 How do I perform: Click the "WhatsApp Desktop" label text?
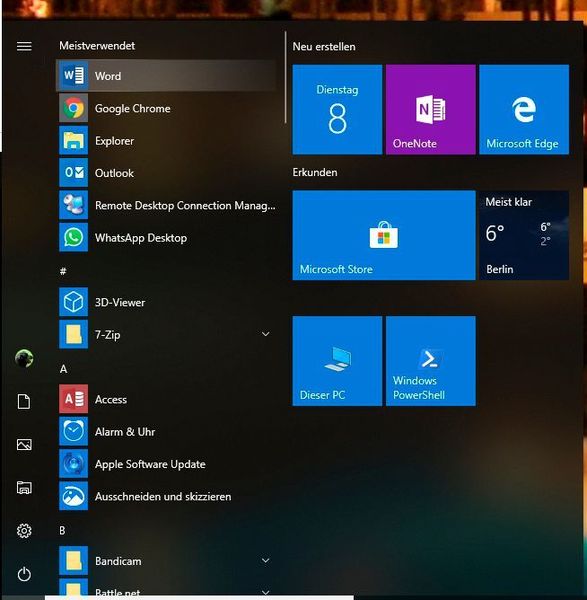[x=141, y=238]
